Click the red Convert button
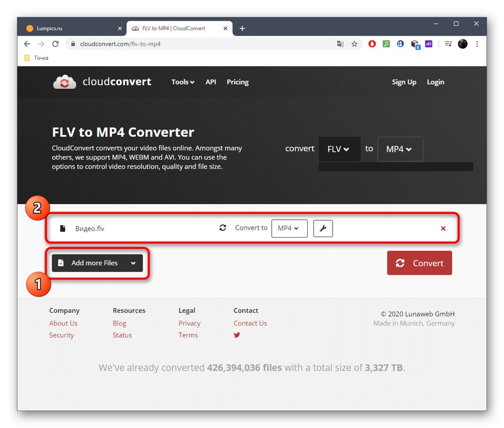 420,263
